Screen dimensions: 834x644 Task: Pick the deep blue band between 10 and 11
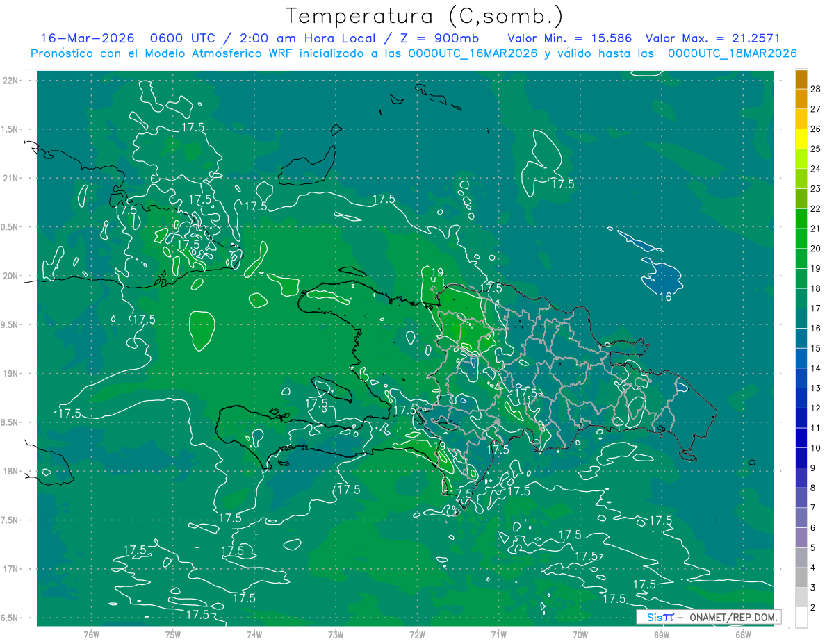click(x=802, y=438)
